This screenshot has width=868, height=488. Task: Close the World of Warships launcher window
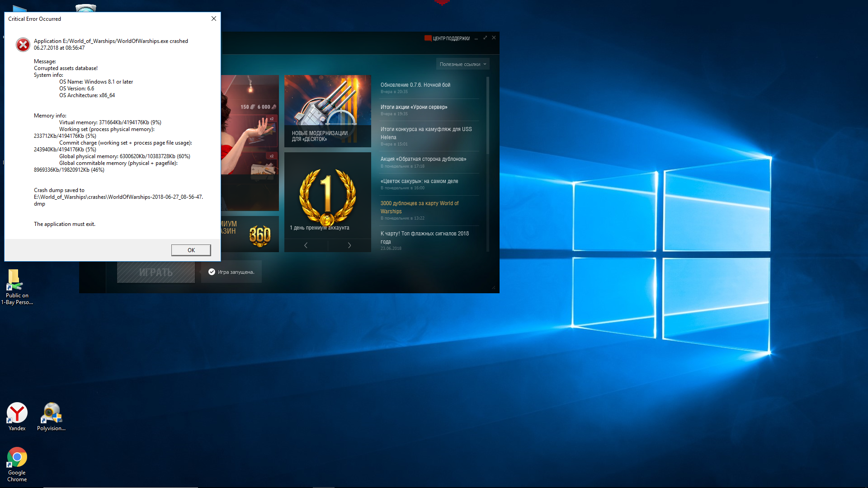tap(494, 38)
